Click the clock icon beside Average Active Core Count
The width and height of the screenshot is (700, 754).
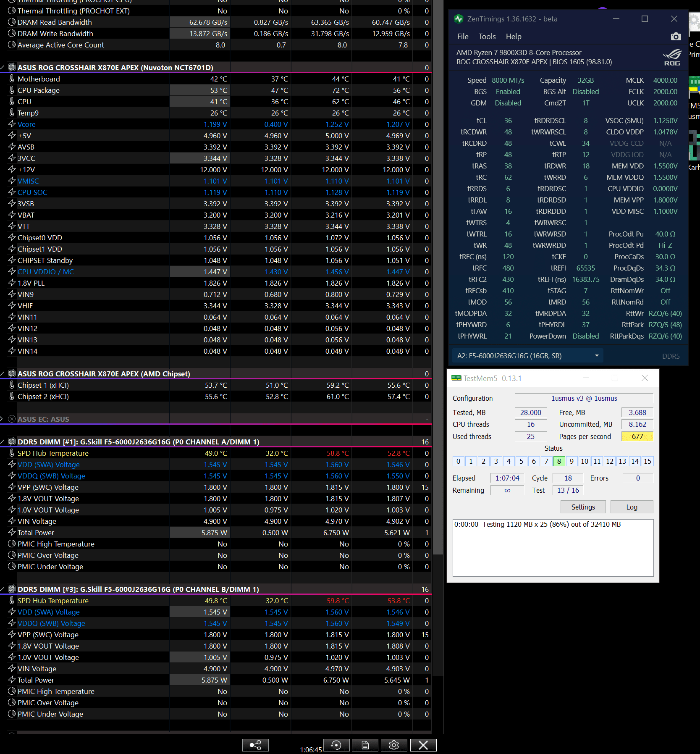pyautogui.click(x=12, y=45)
